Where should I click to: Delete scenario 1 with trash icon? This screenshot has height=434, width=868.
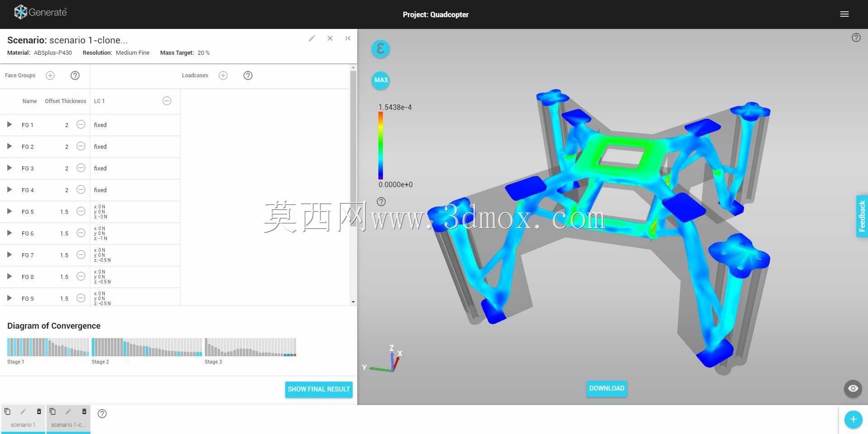(39, 411)
